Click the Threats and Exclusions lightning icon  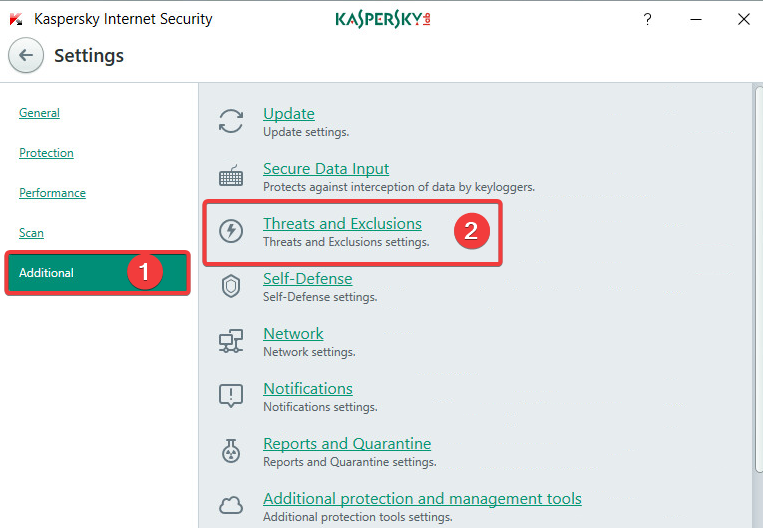coord(231,232)
